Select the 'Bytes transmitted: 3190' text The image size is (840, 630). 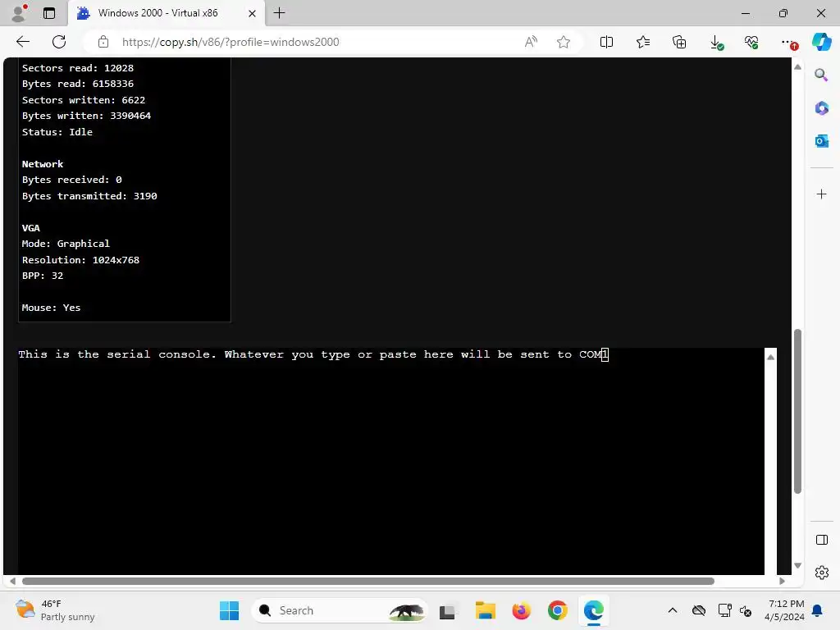(89, 196)
